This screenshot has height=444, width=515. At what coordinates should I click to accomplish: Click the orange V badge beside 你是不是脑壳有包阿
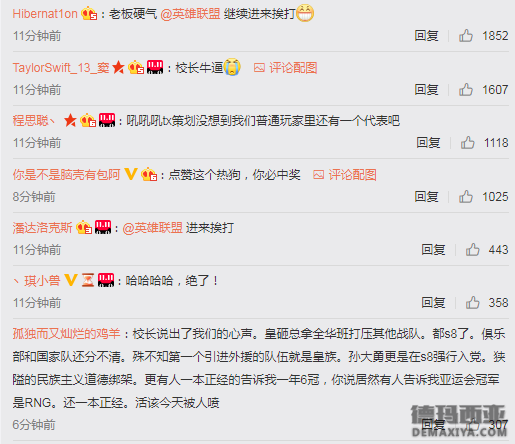pos(131,174)
